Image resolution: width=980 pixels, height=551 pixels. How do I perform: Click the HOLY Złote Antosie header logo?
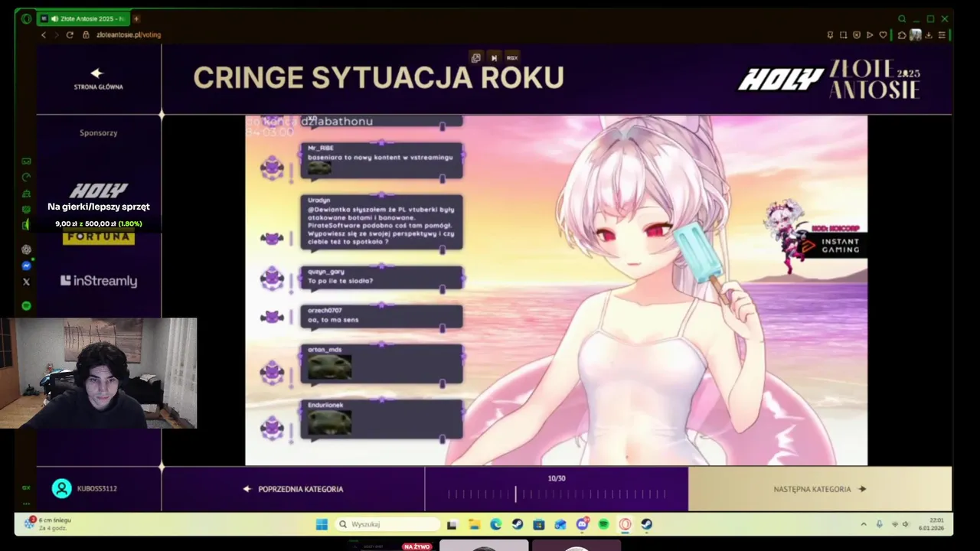(829, 79)
